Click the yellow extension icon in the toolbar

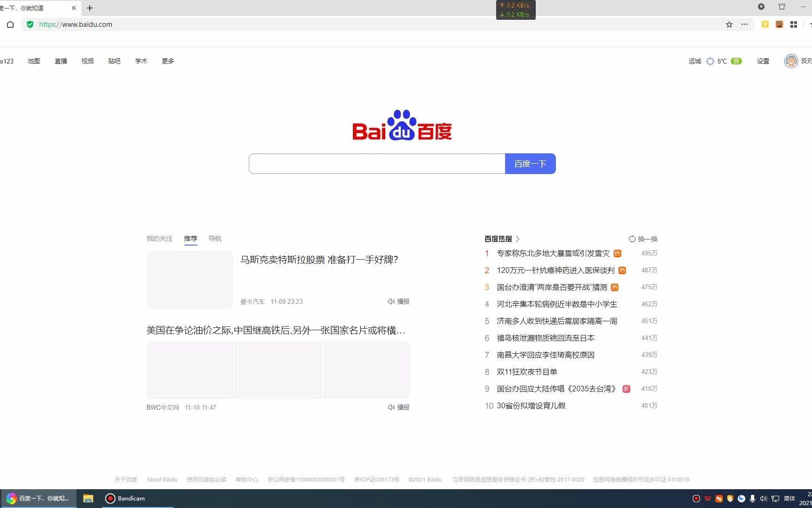(x=765, y=24)
